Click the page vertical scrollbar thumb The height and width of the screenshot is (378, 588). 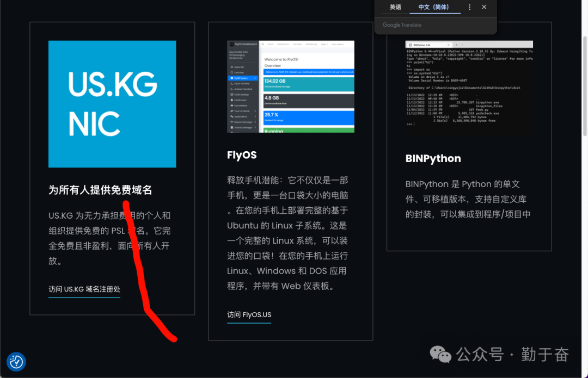tap(585, 86)
